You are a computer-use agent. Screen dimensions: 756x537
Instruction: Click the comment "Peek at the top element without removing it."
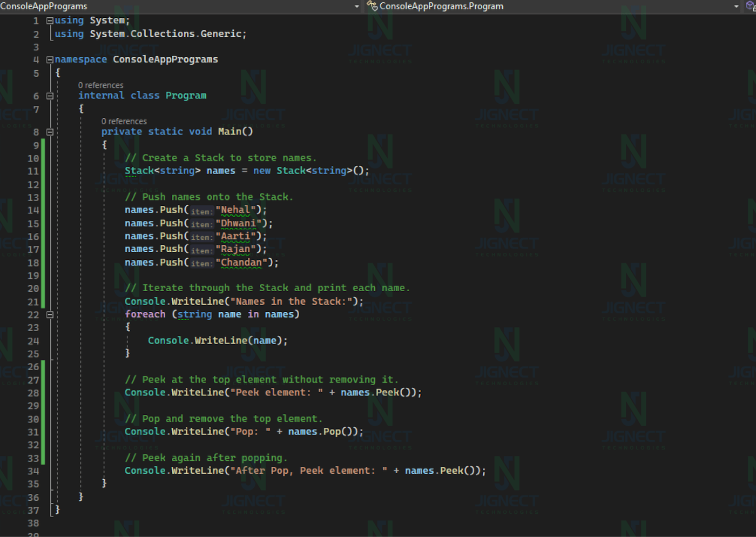(261, 380)
